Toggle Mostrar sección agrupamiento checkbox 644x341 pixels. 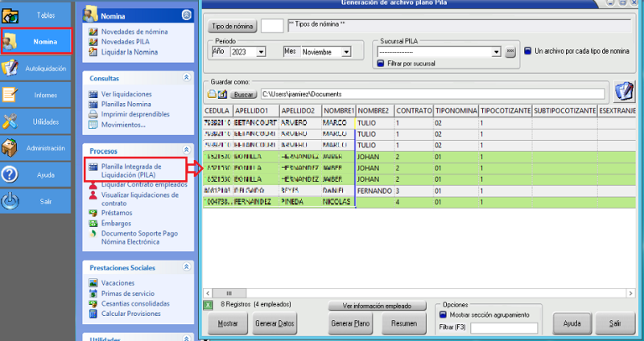click(443, 315)
